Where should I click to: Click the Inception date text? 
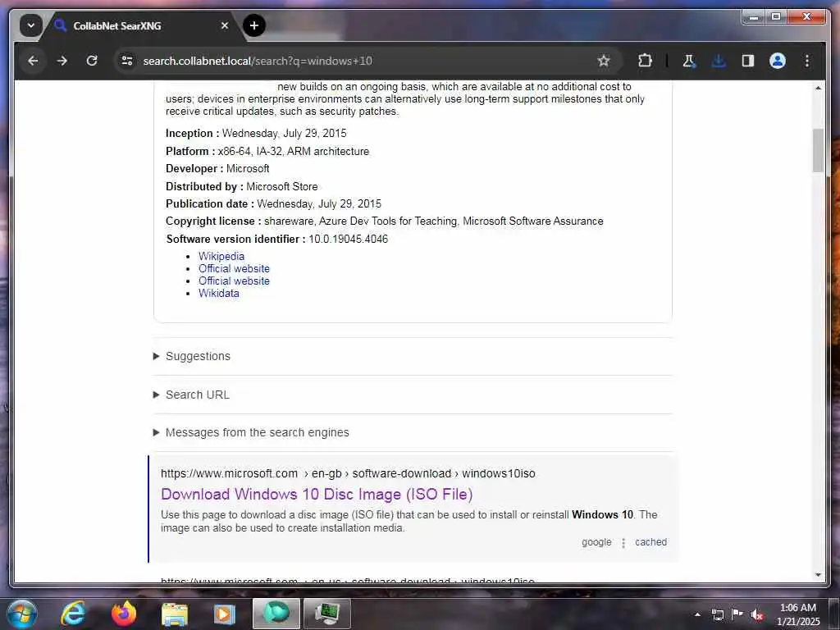[285, 134]
